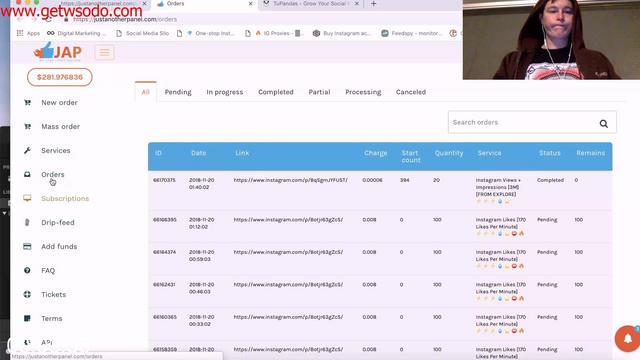Click the Quantity column header
The image size is (640, 360).
click(x=449, y=153)
